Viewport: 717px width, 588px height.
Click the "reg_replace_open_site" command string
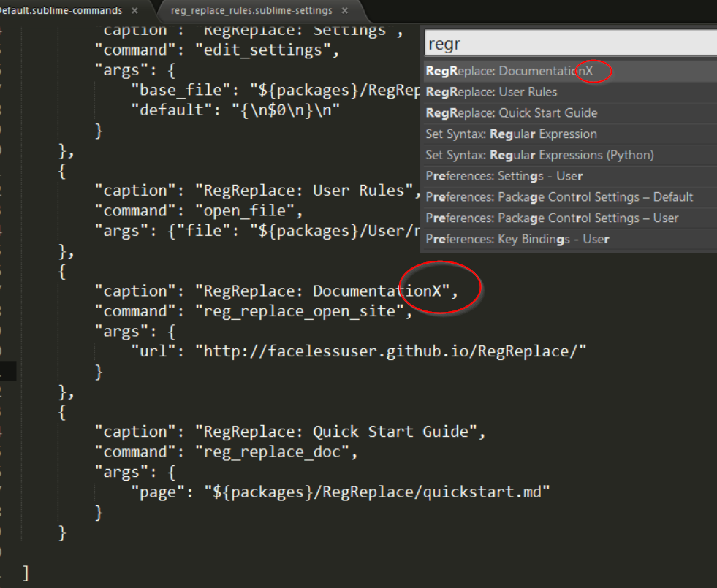click(300, 311)
